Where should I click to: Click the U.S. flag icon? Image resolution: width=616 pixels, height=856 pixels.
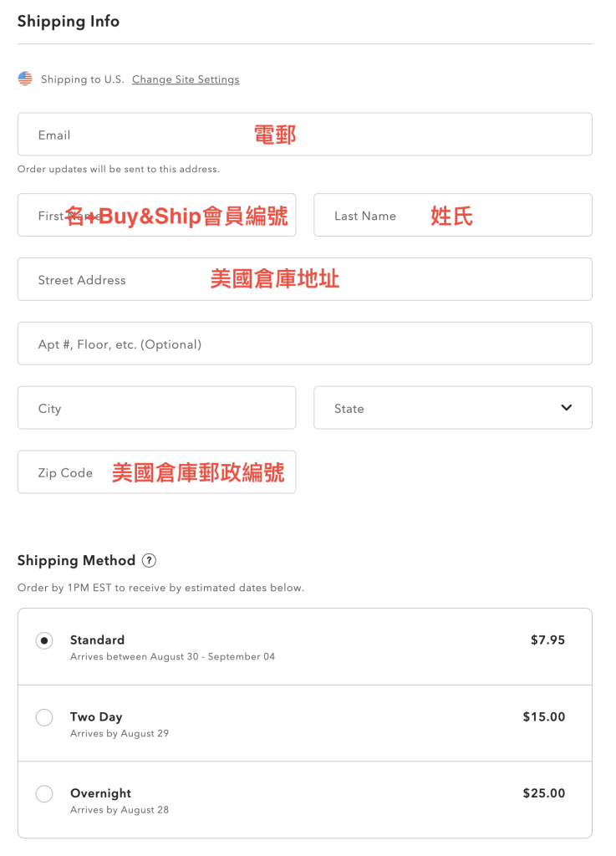coord(25,79)
